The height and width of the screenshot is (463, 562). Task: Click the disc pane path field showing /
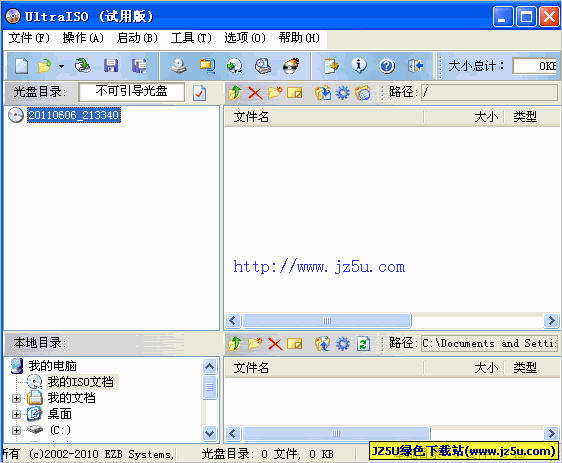coord(489,93)
